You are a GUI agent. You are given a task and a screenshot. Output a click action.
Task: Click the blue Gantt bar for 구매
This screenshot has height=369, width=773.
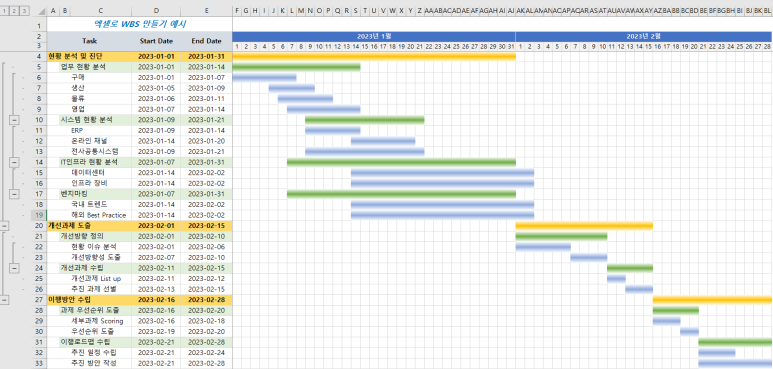click(x=264, y=77)
